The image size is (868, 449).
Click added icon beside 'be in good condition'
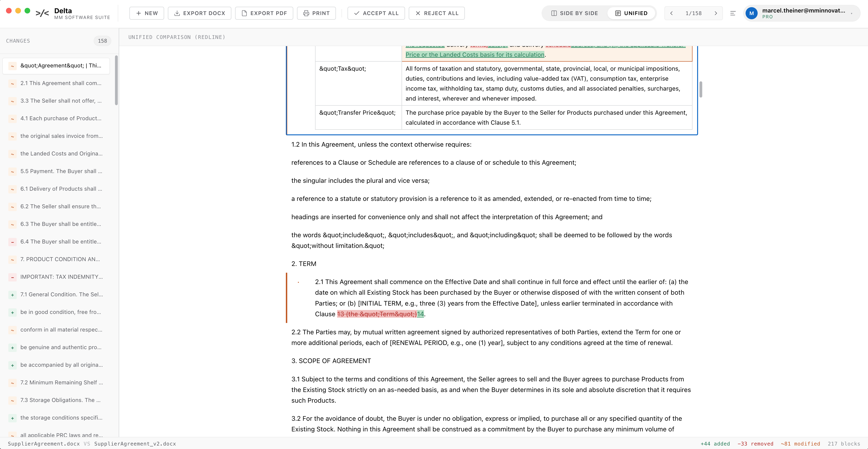(13, 312)
